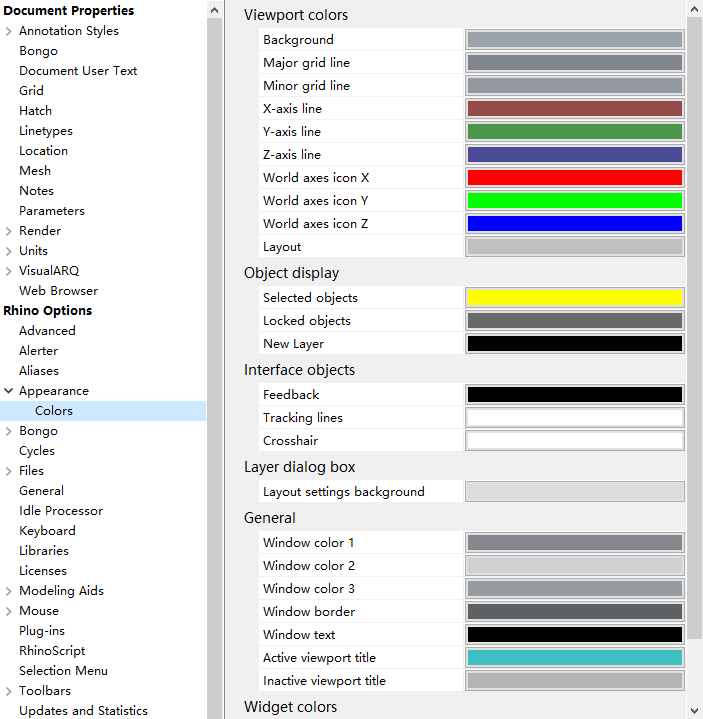
Task: Open the New Layer color swatch
Action: [x=575, y=343]
